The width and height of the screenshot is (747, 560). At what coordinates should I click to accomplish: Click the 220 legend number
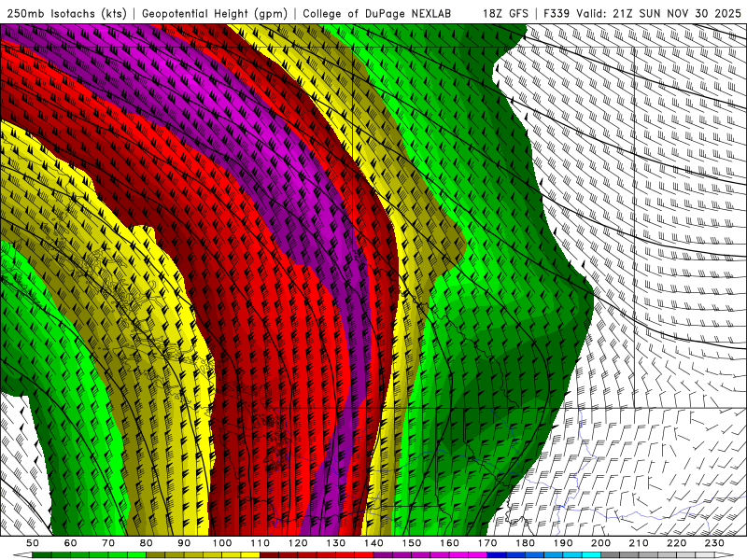pos(676,543)
